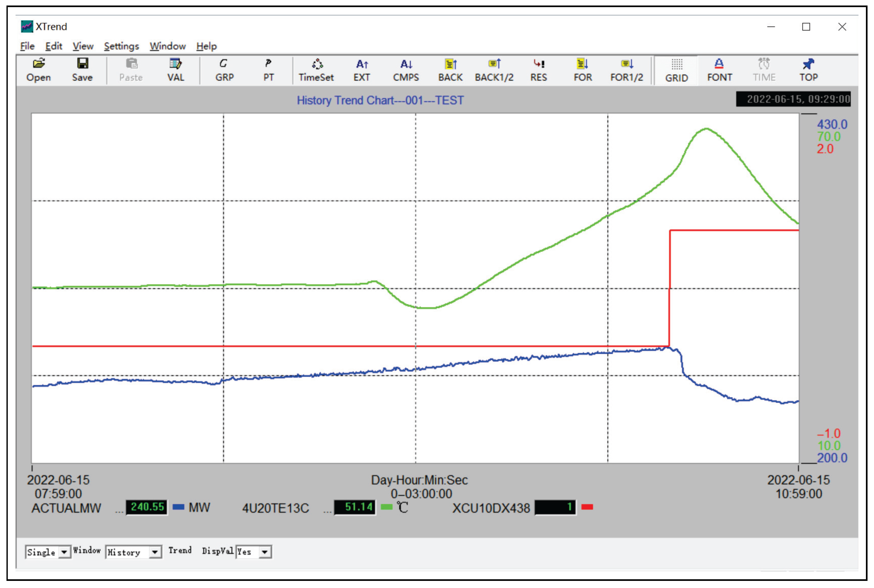This screenshot has height=588, width=874.
Task: Expand the Single mode dropdown
Action: [x=64, y=552]
